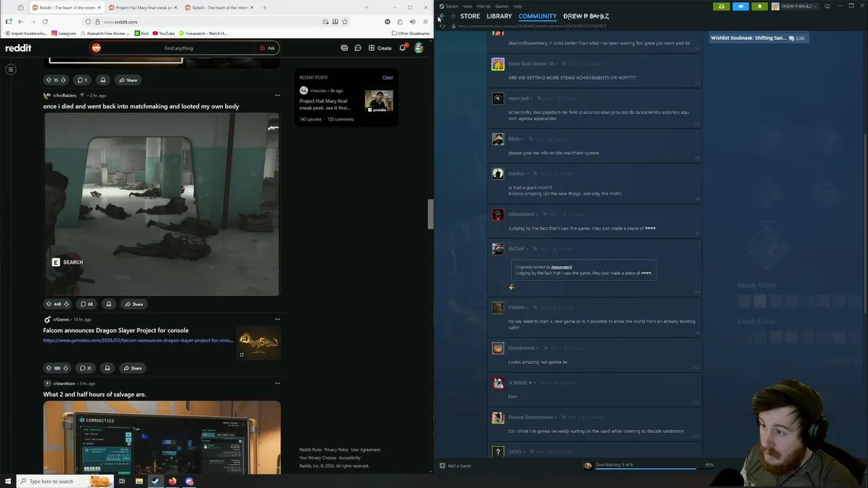The height and width of the screenshot is (488, 868).
Task: List all tabs dropdown arrow in browser
Action: click(x=366, y=7)
